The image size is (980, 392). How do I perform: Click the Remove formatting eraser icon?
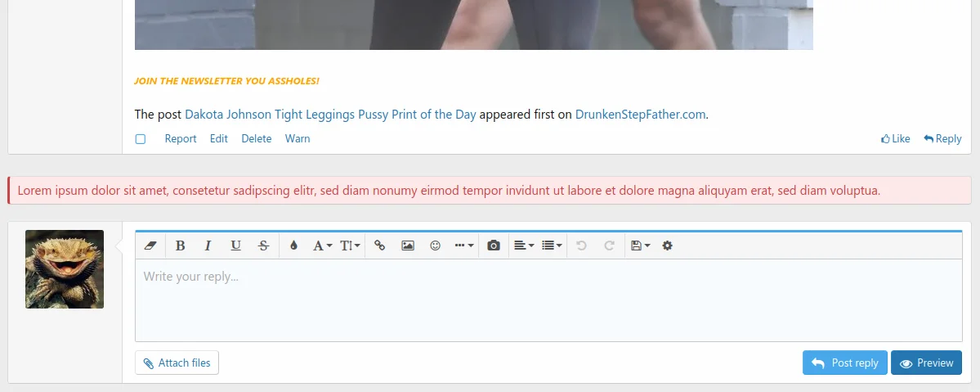point(150,246)
